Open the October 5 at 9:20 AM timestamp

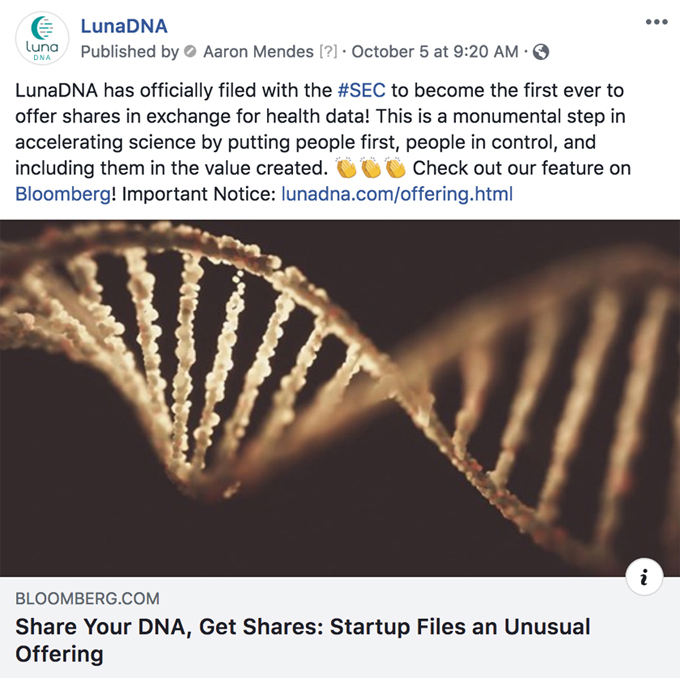point(435,51)
